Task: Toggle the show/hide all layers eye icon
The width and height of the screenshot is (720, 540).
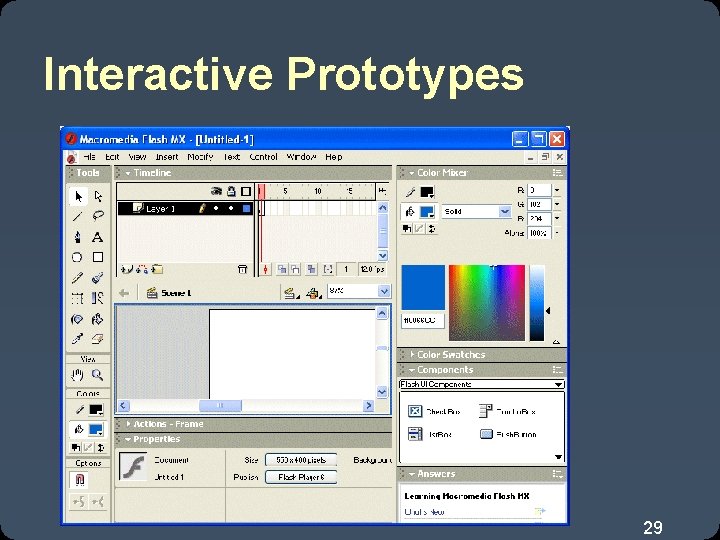Action: tap(216, 191)
